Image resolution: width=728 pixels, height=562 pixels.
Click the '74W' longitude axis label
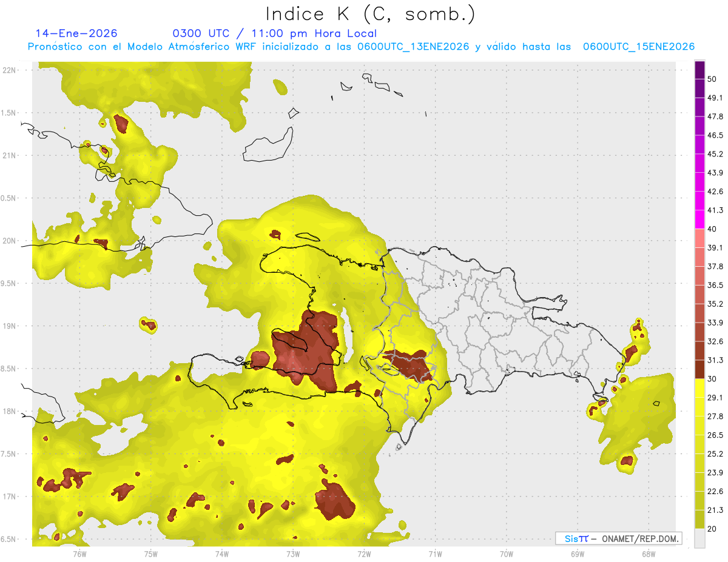pyautogui.click(x=222, y=554)
